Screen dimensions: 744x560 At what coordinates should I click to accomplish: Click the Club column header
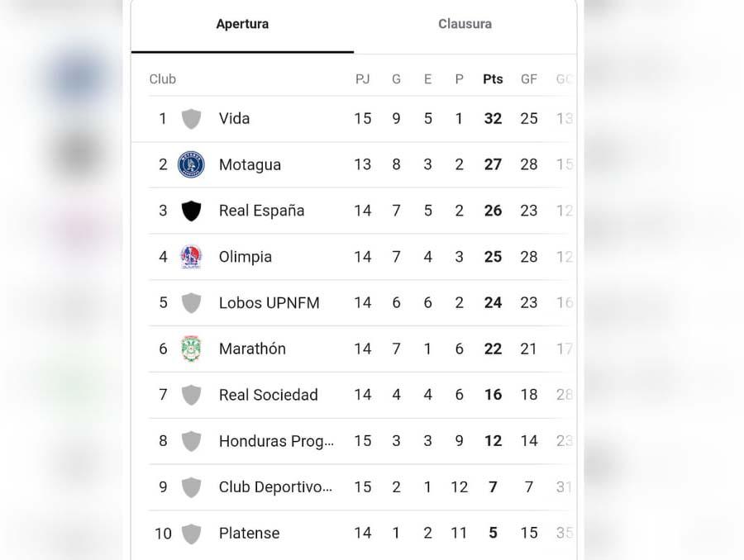point(163,79)
